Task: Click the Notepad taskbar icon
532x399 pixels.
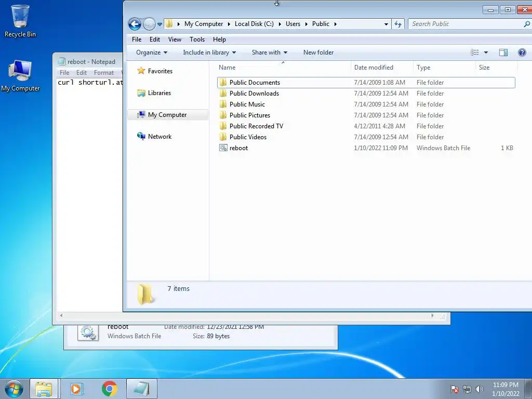Action: 142,389
